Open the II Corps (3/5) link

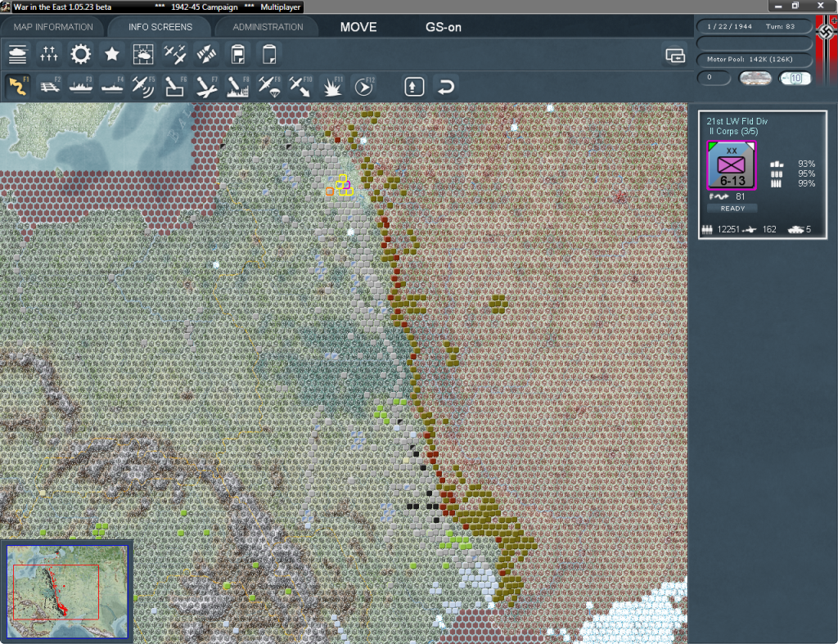click(733, 132)
